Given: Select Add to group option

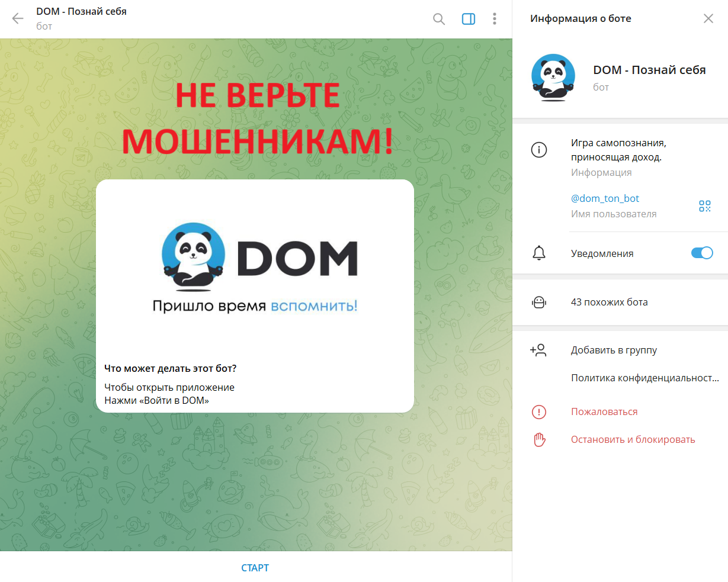Looking at the screenshot, I should 614,351.
